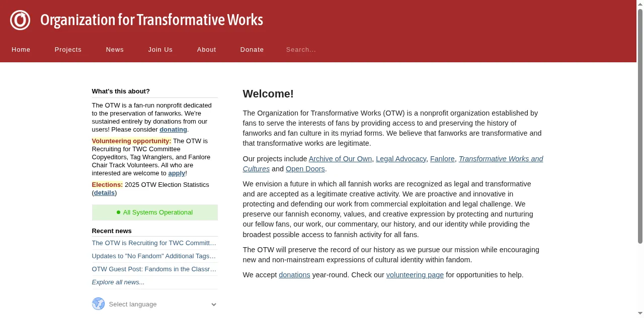Viewport: 644px width, 318px height.
Task: Click Explore all news... link
Action: 118,282
